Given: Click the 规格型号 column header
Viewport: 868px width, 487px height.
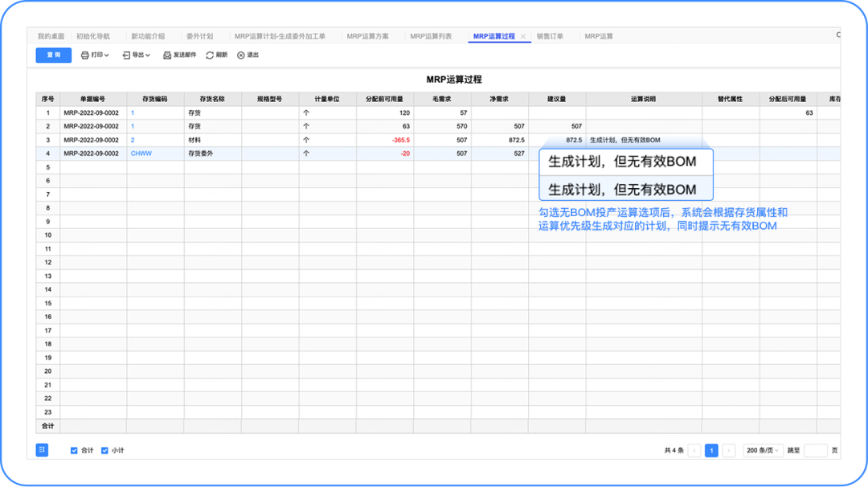Looking at the screenshot, I should (269, 99).
